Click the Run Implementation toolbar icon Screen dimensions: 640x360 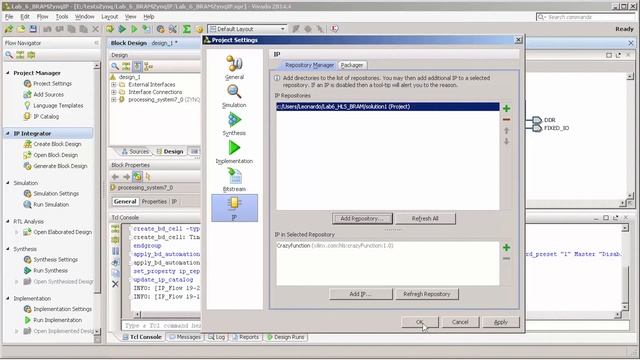[x=134, y=29]
